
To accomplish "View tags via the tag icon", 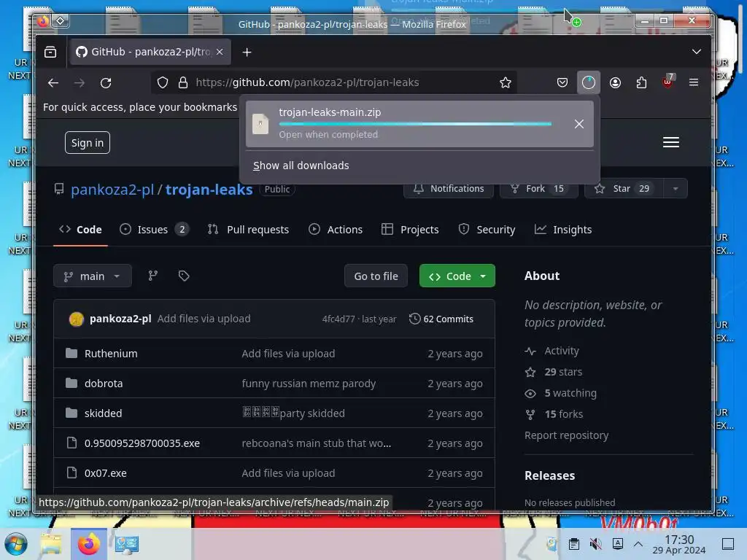I will point(184,276).
